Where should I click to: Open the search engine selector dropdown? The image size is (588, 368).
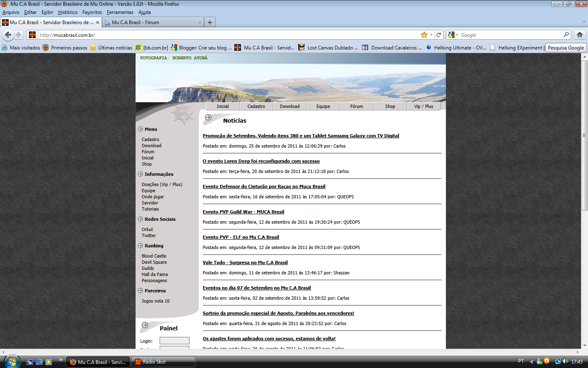pyautogui.click(x=453, y=35)
